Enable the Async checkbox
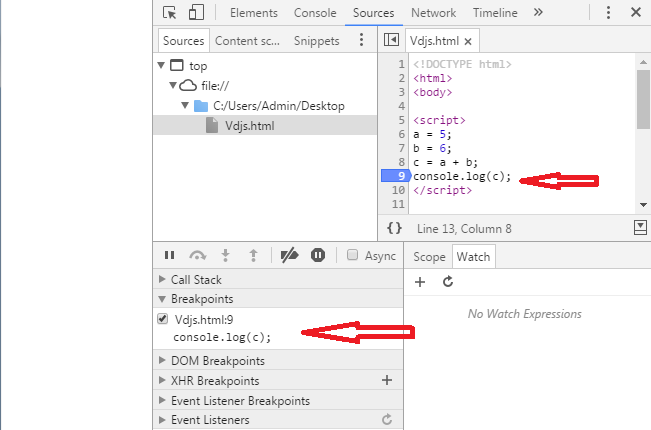The image size is (651, 430). pyautogui.click(x=352, y=256)
